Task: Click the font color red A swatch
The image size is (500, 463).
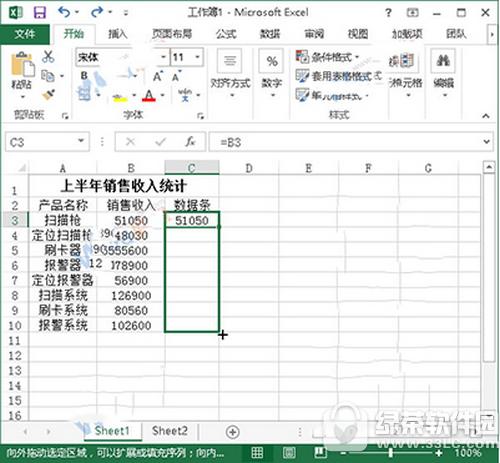Action: point(149,95)
